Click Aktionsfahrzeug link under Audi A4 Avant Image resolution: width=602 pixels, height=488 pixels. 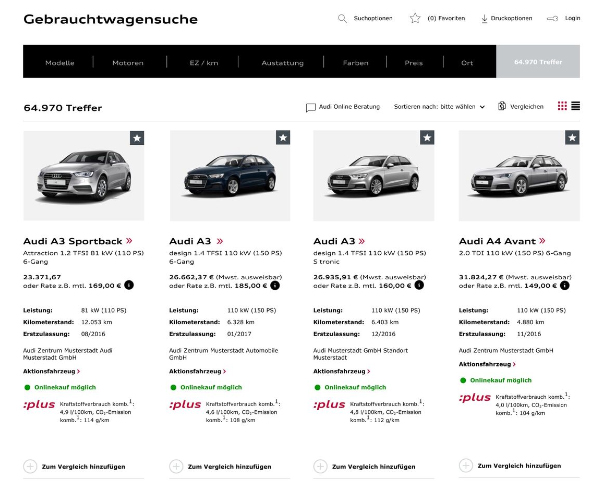487,364
